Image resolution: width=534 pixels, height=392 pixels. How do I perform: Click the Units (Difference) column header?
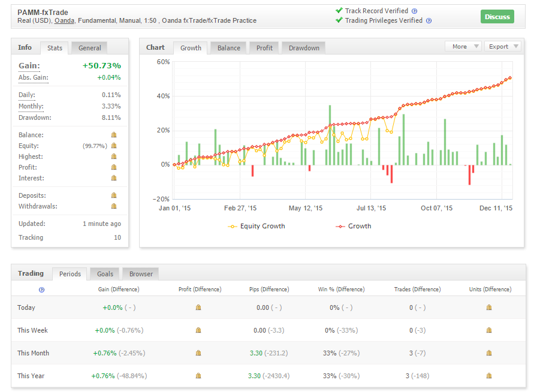click(490, 289)
